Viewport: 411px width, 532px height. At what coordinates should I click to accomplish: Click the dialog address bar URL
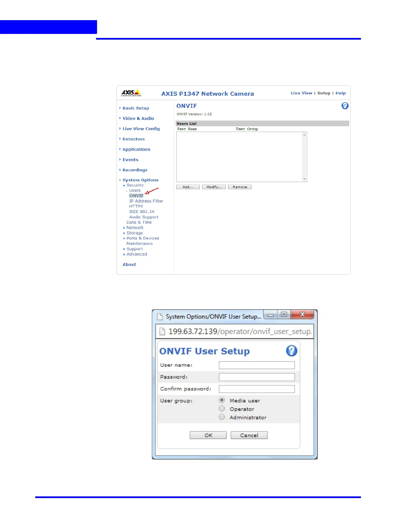(240, 331)
